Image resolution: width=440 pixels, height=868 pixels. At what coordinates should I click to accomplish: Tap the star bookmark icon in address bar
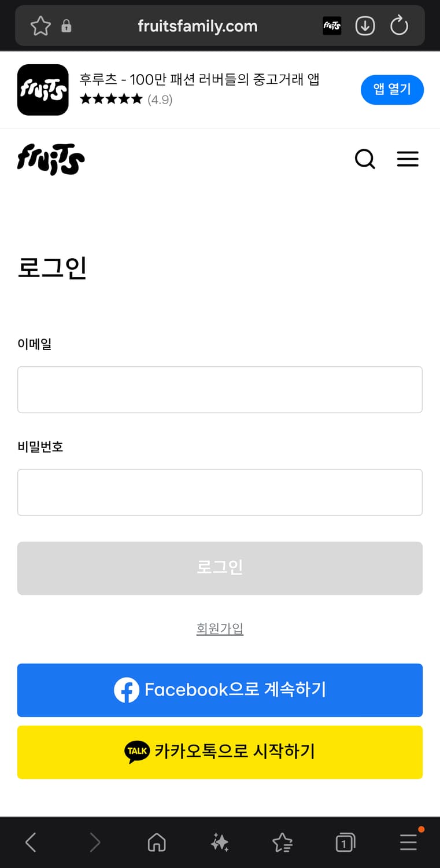(x=40, y=25)
